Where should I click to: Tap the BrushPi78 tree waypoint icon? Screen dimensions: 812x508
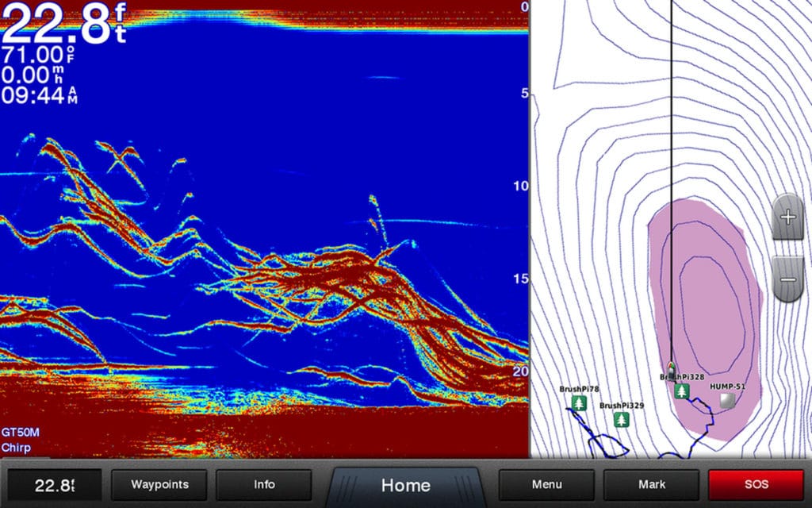579,403
